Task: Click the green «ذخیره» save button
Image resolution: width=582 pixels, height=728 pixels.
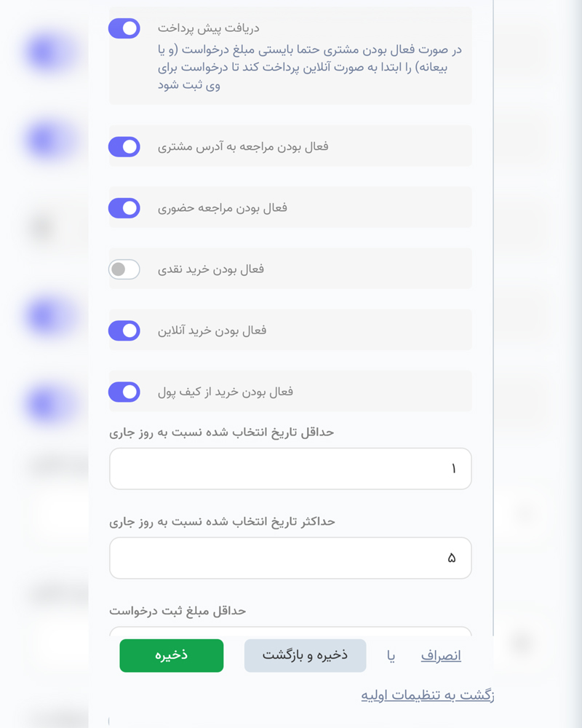Action: (171, 655)
